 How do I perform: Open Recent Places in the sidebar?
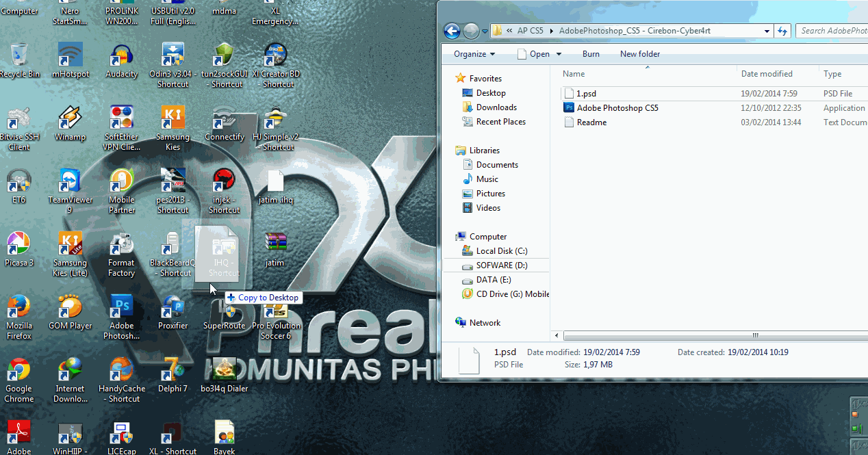(x=501, y=122)
